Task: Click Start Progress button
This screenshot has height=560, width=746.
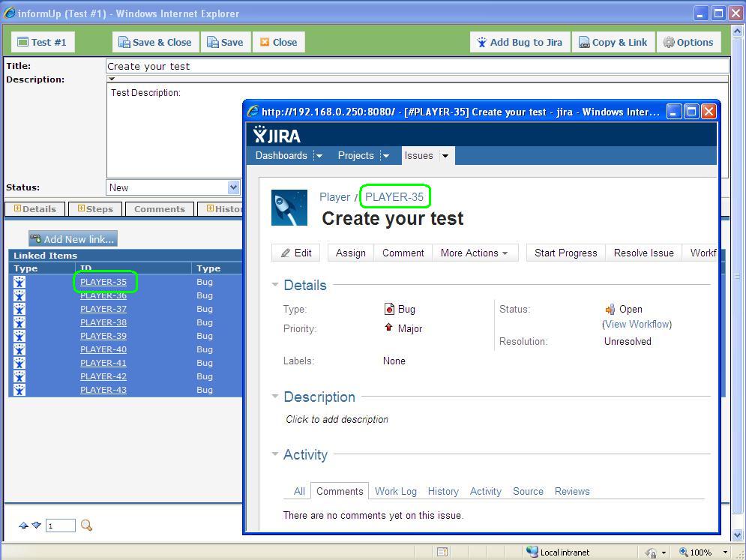Action: 565,253
